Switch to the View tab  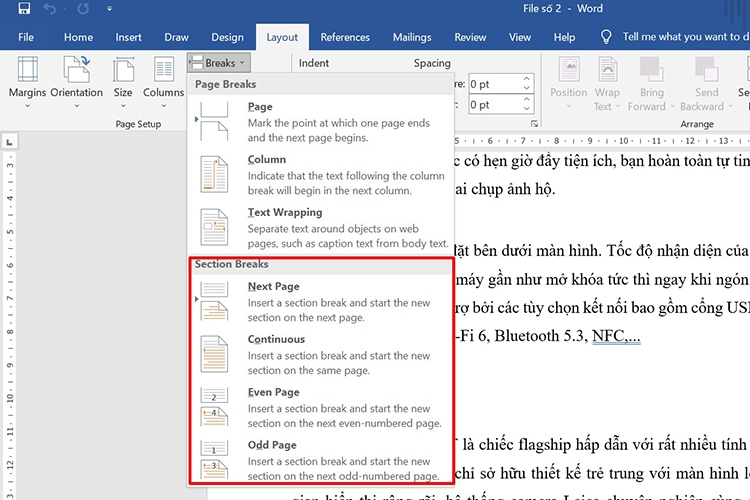pos(519,37)
